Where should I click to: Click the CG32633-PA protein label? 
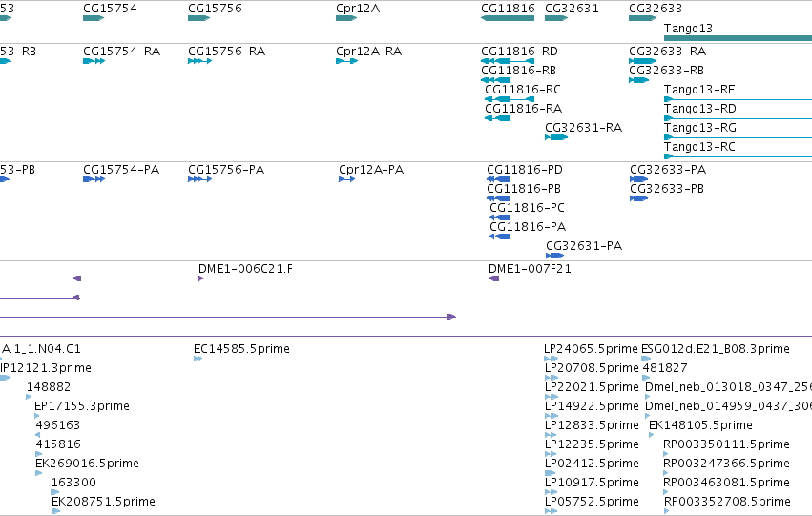pos(668,170)
